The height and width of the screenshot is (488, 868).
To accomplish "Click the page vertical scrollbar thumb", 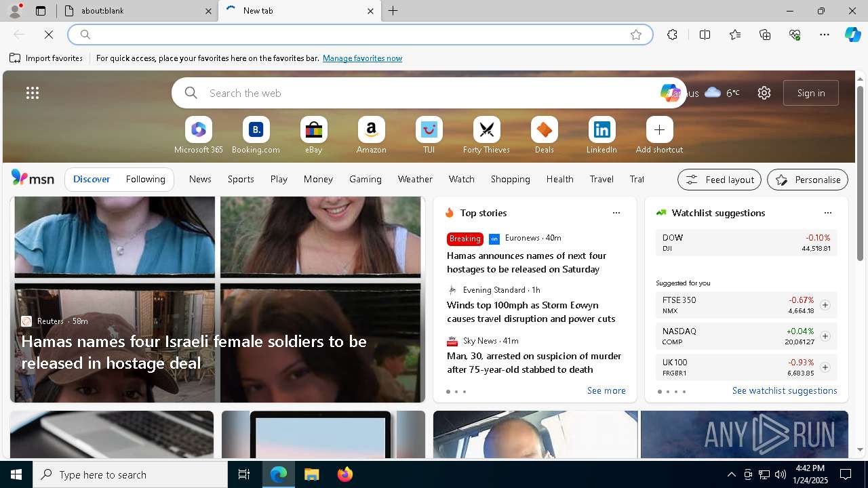I will 860,173.
